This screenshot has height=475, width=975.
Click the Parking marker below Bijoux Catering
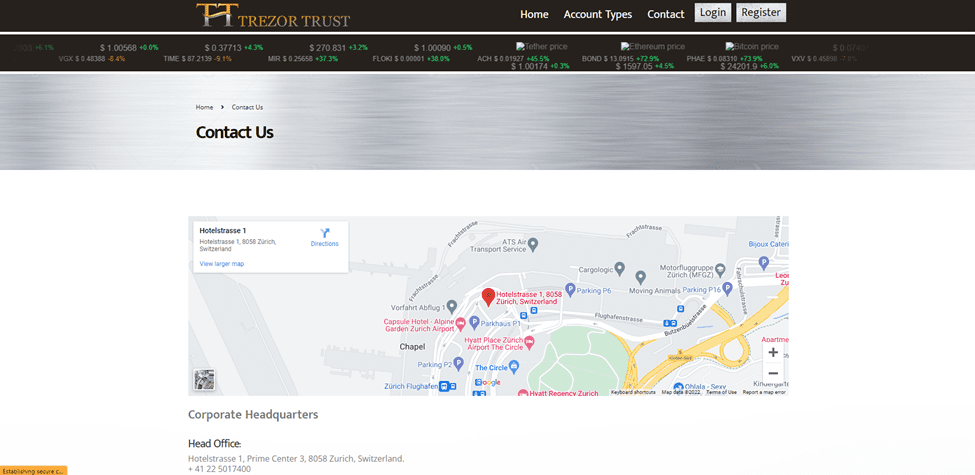764,264
